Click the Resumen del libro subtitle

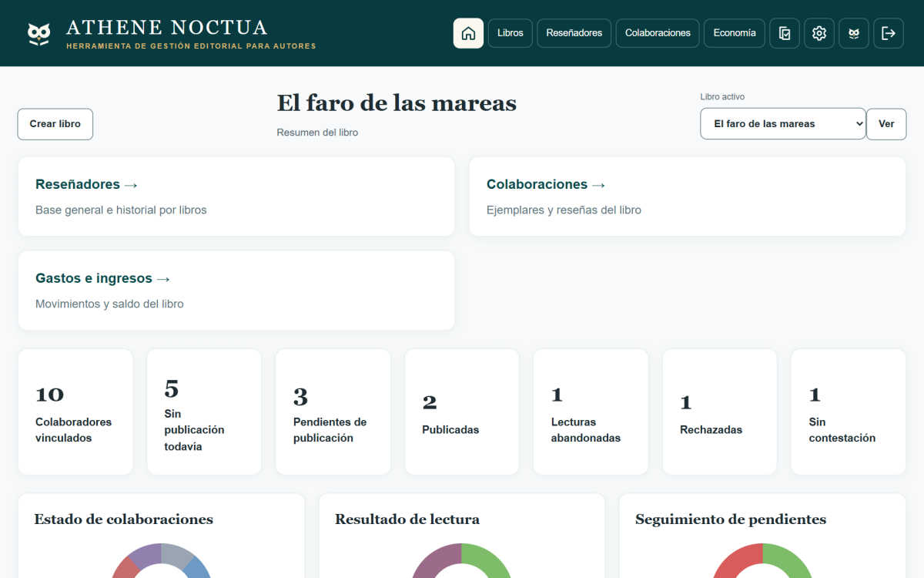point(317,133)
